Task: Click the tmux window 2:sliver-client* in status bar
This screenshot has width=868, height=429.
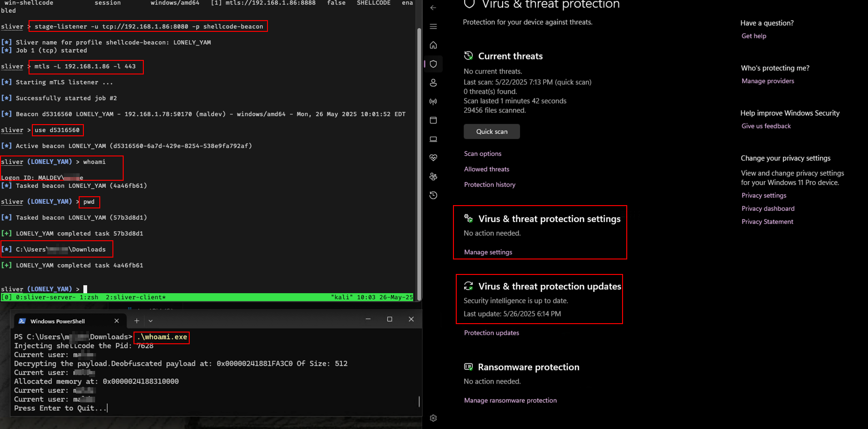Action: click(136, 297)
